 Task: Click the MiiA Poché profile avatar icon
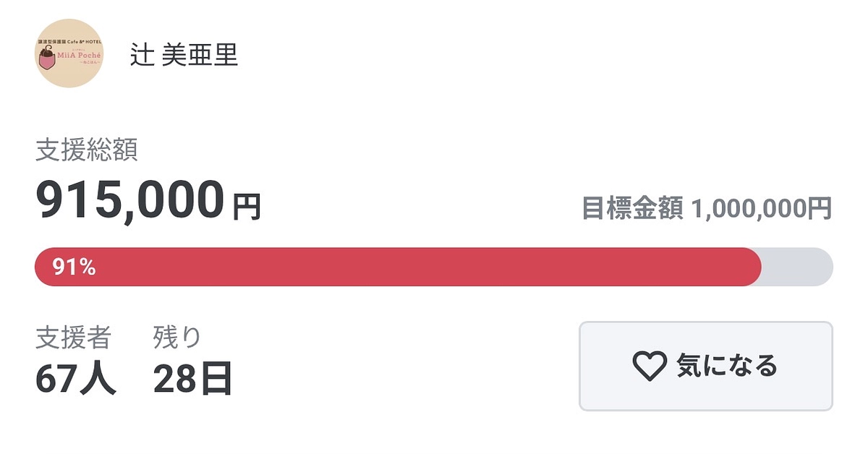[x=70, y=53]
